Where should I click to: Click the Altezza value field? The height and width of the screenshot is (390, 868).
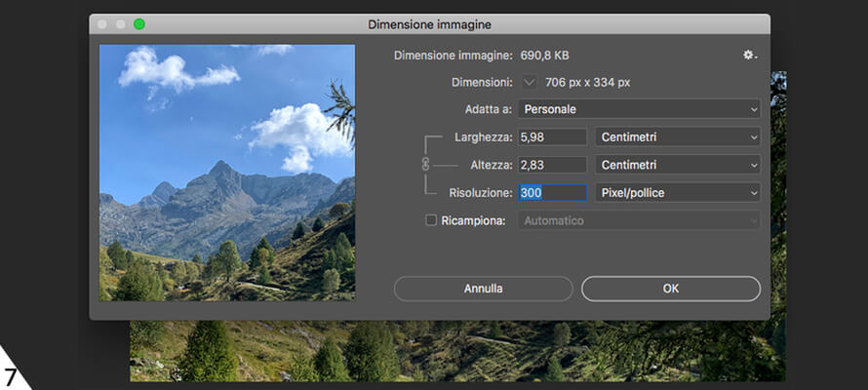click(552, 165)
